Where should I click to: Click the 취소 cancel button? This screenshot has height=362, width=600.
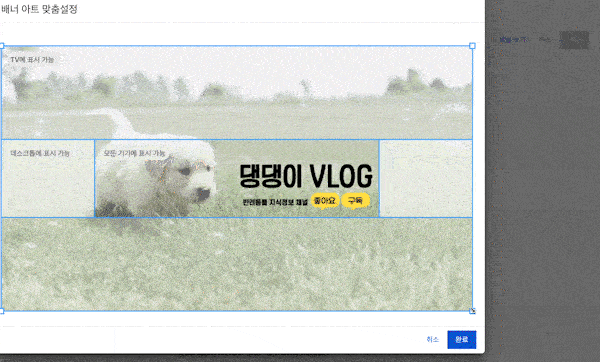[433, 339]
